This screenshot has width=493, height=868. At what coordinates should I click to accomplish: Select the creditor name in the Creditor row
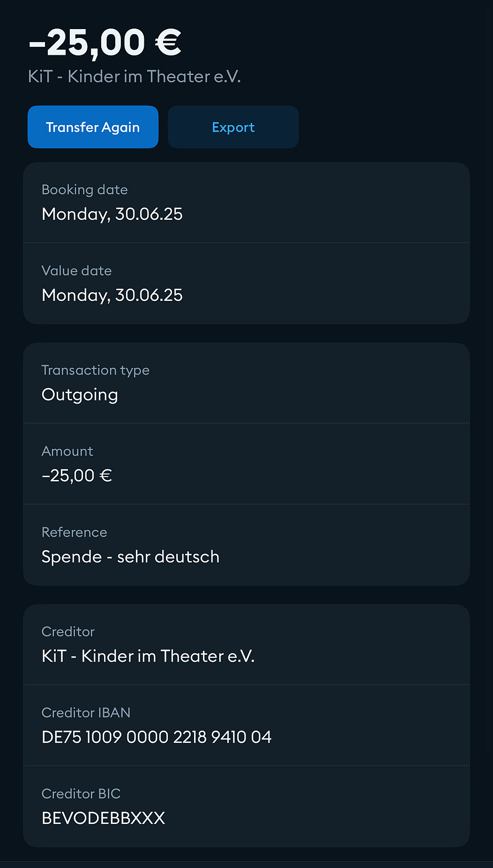[x=148, y=656]
